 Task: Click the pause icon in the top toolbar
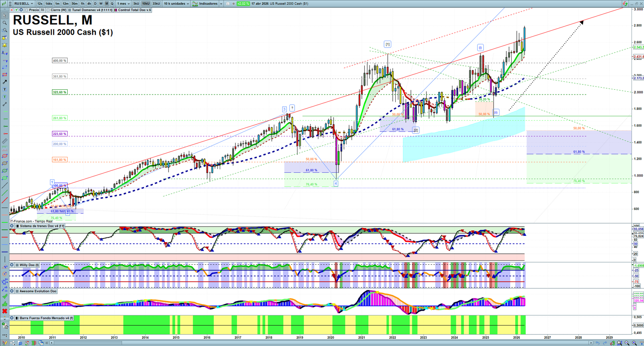[228, 4]
